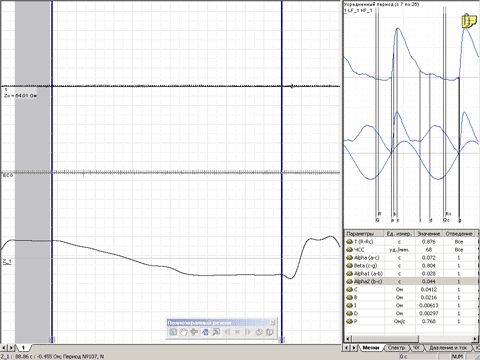Switch to the Давление и ток tab
The width and height of the screenshot is (480, 360).
448,348
